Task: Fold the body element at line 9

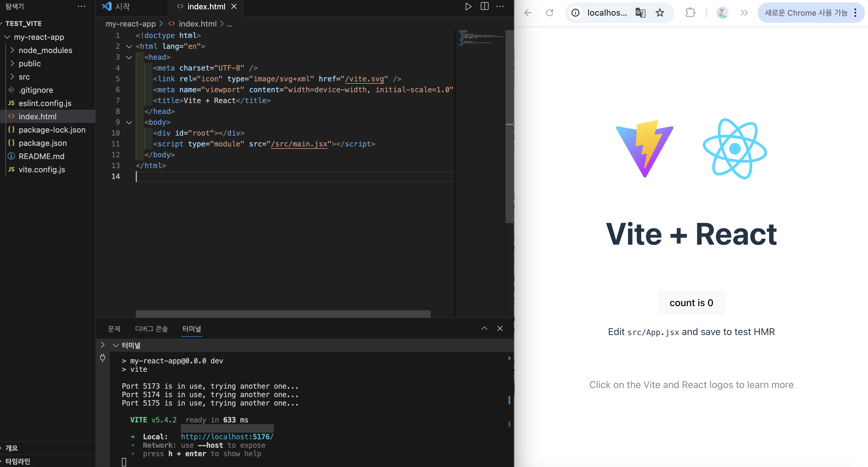Action: tap(129, 122)
